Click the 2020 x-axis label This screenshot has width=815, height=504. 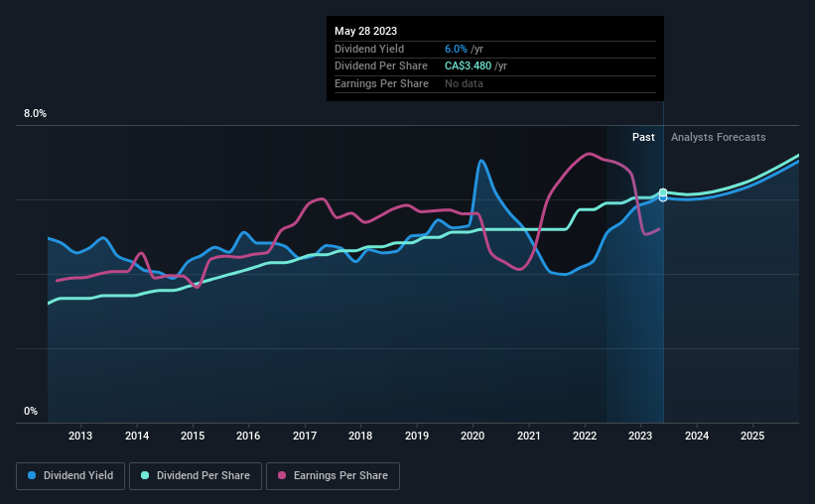pos(473,436)
